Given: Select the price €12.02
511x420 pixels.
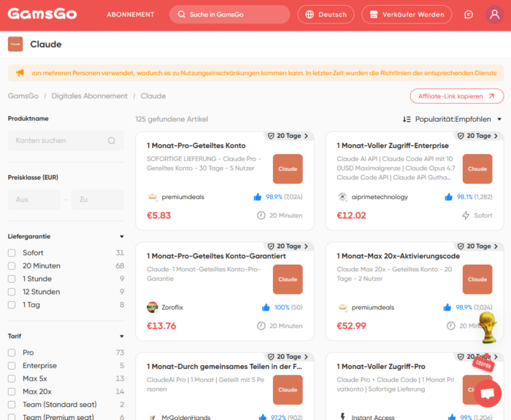Looking at the screenshot, I should [x=351, y=215].
